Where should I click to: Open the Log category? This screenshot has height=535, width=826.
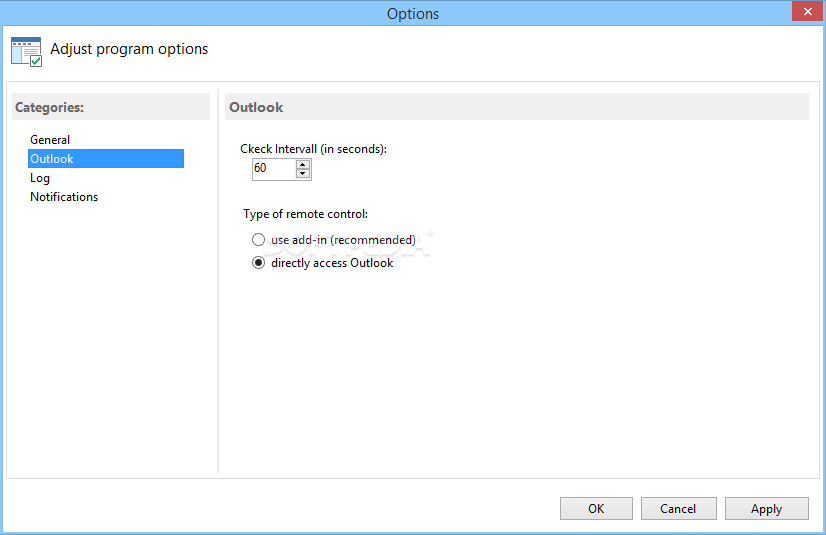click(40, 178)
